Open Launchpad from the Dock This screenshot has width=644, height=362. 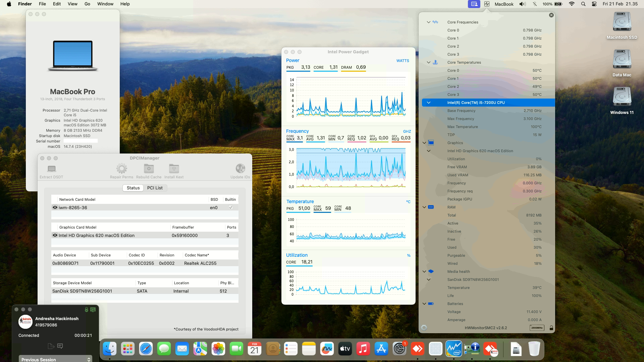click(x=128, y=349)
